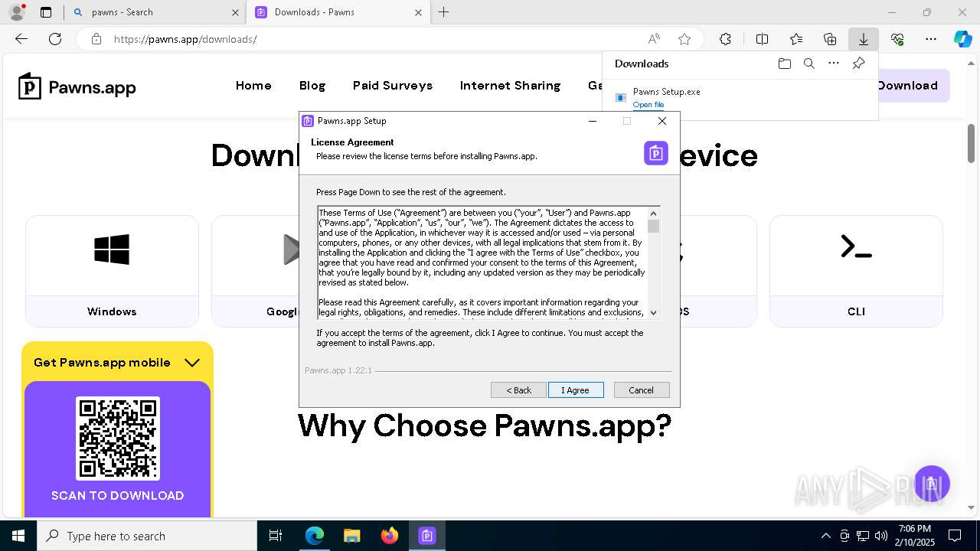Select the 'Downloads - Pawns' tab
980x551 pixels.
[338, 12]
